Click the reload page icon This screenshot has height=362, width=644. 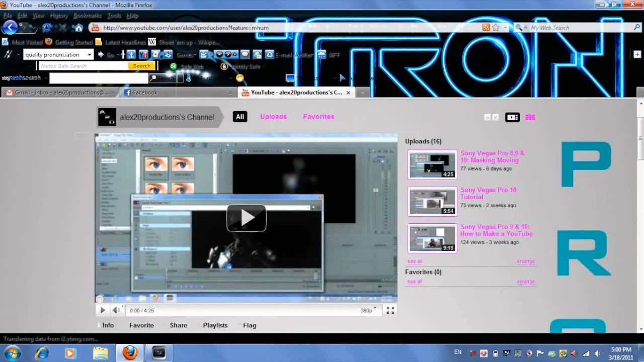click(46, 28)
